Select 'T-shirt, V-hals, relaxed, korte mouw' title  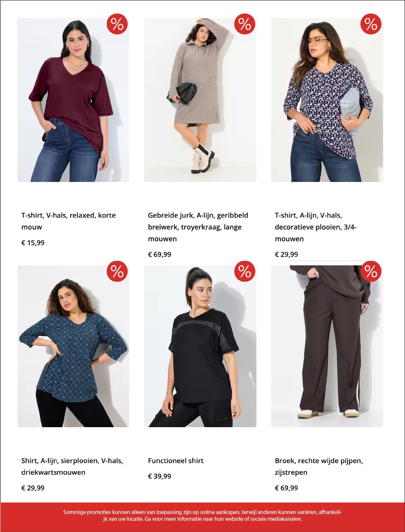tap(68, 221)
